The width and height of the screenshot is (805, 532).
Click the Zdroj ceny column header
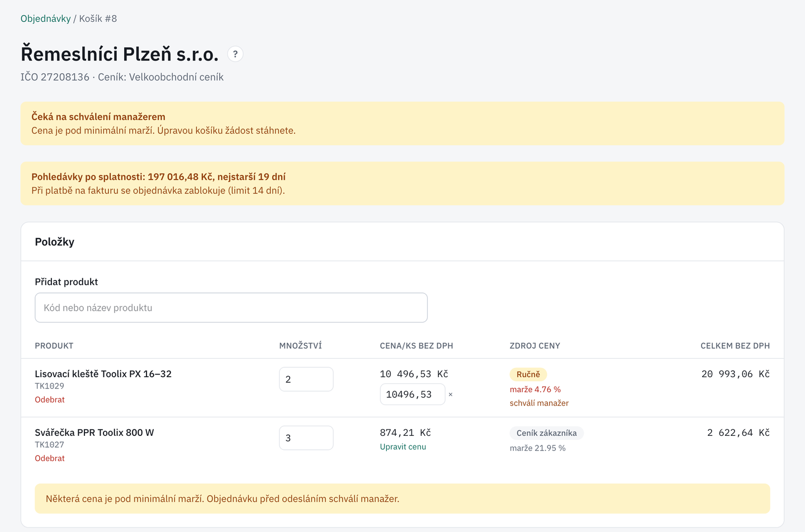[x=535, y=346]
